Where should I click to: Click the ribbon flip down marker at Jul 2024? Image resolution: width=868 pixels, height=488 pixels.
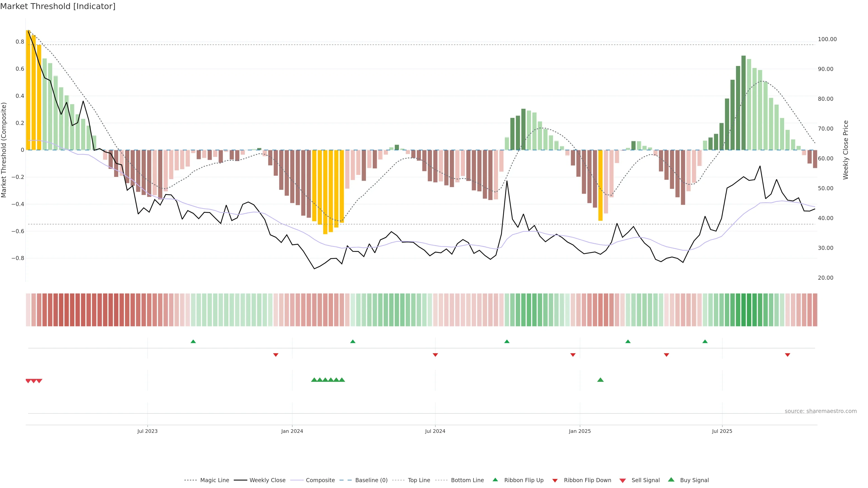(x=435, y=355)
